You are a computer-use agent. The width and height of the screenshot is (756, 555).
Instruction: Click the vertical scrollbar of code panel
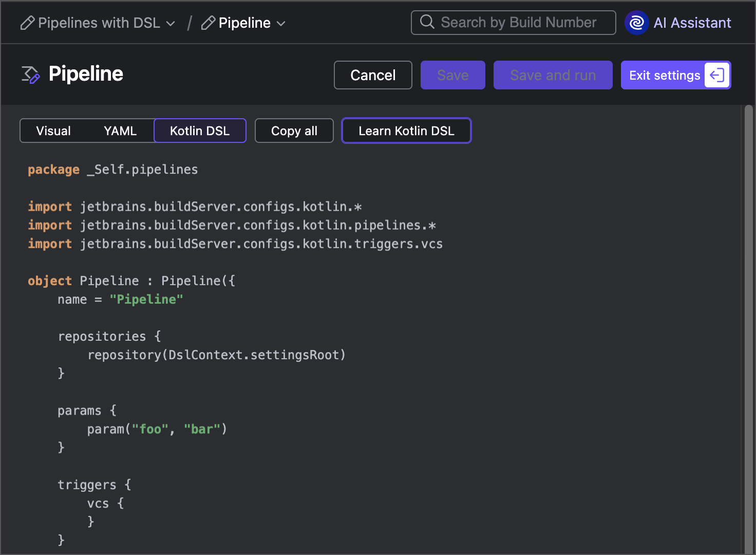coord(749,329)
